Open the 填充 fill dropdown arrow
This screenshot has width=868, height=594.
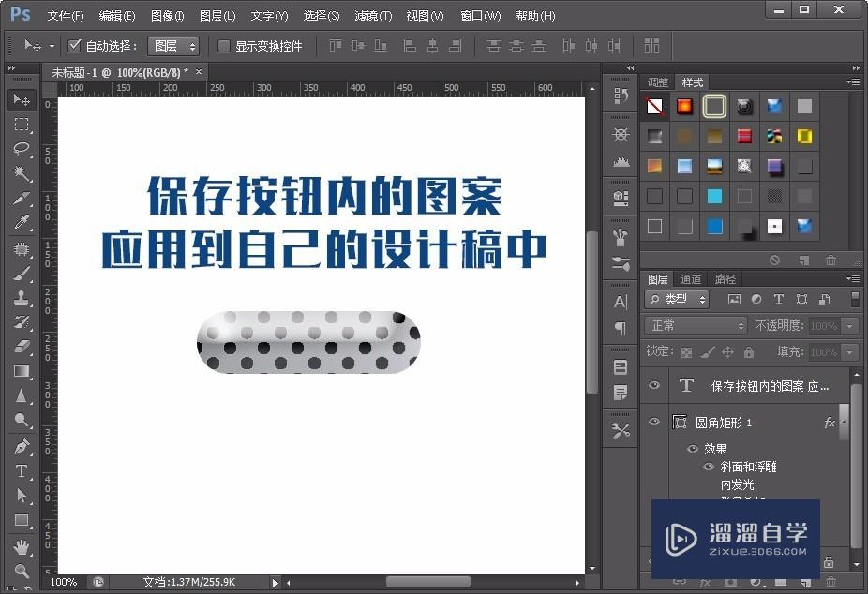coord(850,352)
